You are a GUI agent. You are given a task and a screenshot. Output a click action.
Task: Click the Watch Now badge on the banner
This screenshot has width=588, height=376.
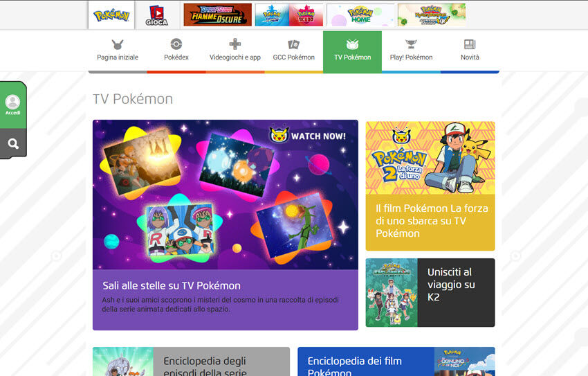click(x=308, y=135)
